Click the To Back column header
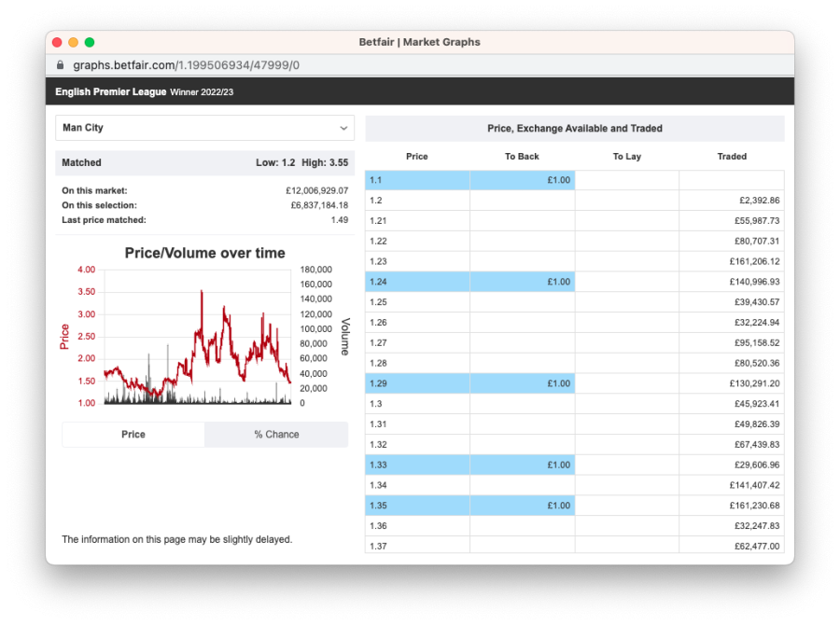The height and width of the screenshot is (625, 840). [522, 157]
